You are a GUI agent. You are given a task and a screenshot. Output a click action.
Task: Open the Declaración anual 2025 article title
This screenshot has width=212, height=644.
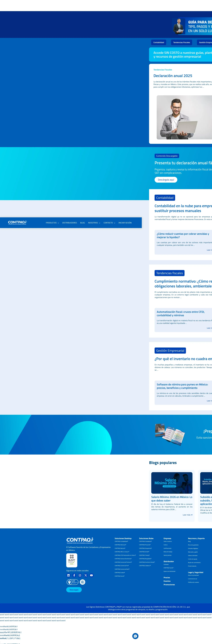[x=173, y=76]
